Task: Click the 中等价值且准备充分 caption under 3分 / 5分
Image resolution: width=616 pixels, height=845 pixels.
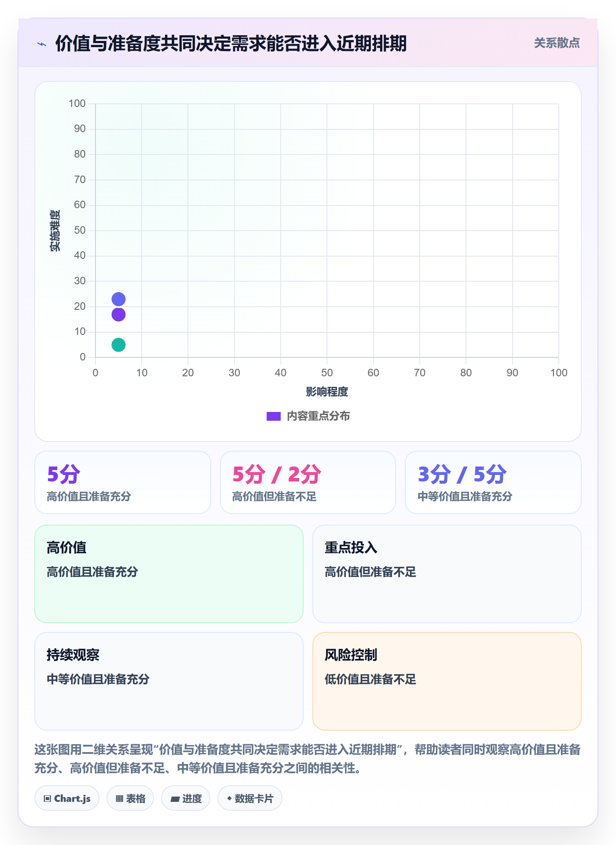Action: click(465, 496)
